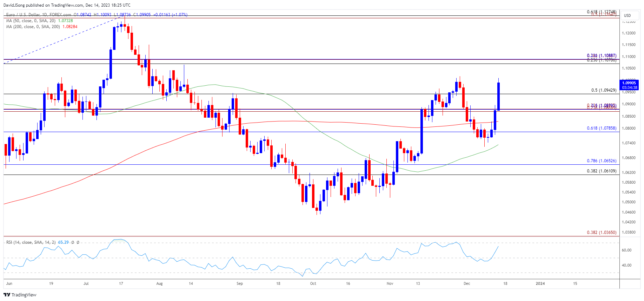Click the Sep label on the date axis
This screenshot has width=644, height=301.
tap(240, 283)
